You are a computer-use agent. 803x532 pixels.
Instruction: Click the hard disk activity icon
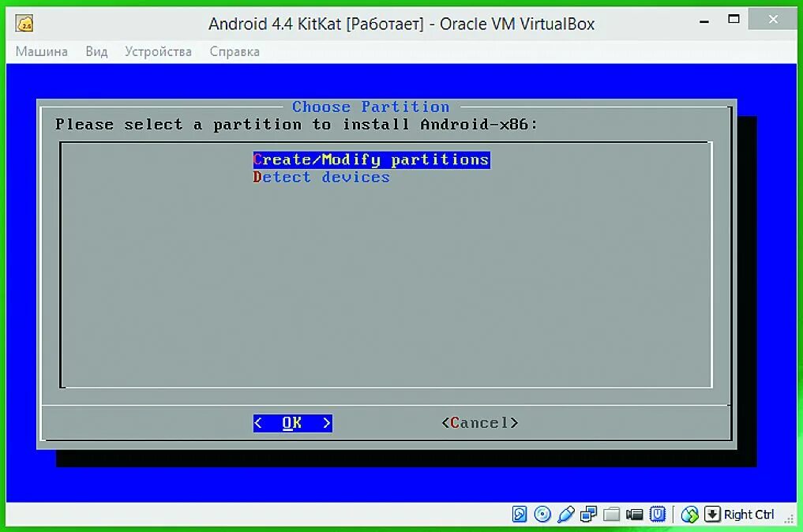coord(520,514)
